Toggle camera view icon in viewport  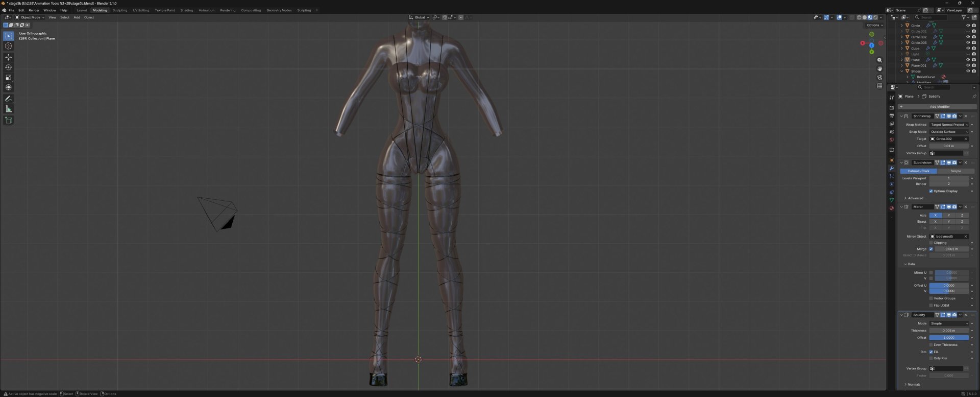point(879,77)
